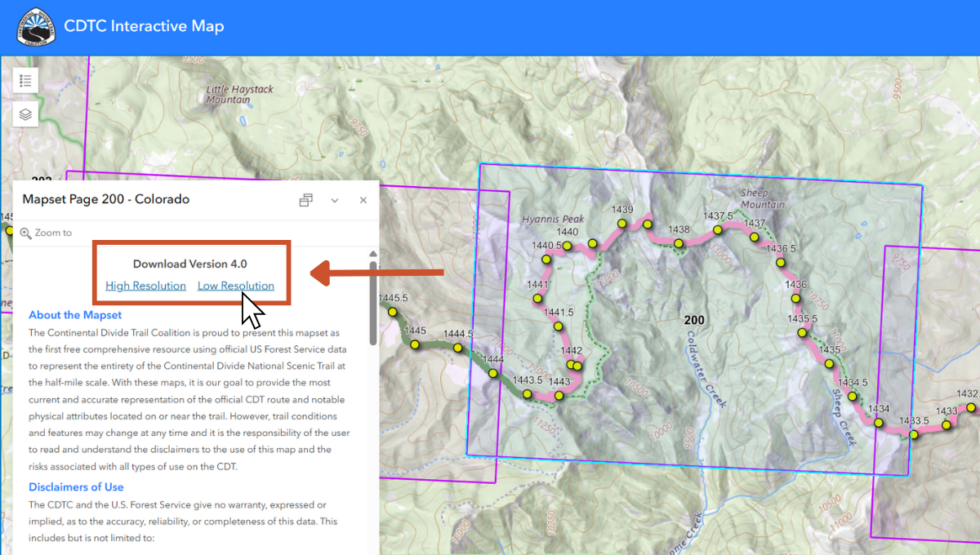Select the mile marker 1439 point
Image resolution: width=980 pixels, height=555 pixels.
622,223
